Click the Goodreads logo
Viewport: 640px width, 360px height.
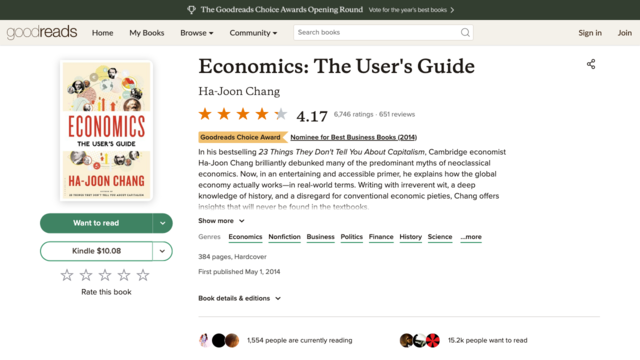(42, 32)
